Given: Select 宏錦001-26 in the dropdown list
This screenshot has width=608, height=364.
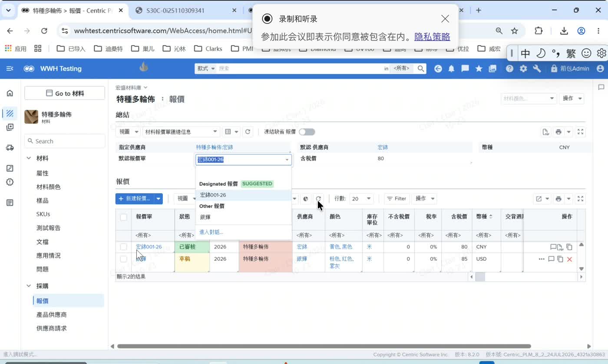Looking at the screenshot, I should tap(243, 195).
